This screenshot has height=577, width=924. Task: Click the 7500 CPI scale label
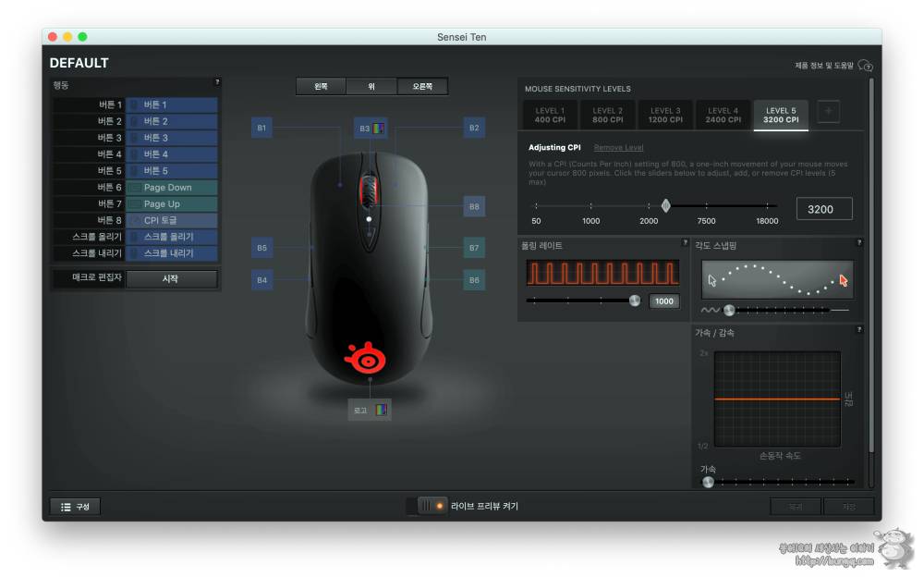pyautogui.click(x=706, y=221)
